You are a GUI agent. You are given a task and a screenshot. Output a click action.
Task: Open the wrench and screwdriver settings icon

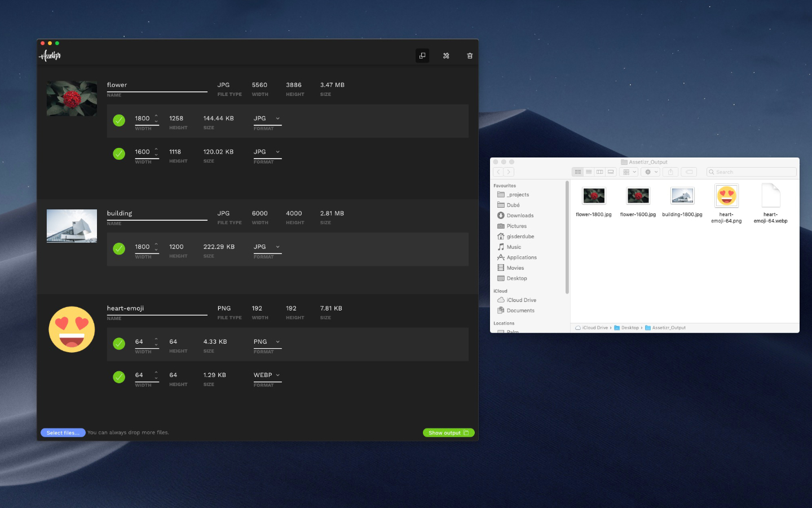[x=446, y=56]
